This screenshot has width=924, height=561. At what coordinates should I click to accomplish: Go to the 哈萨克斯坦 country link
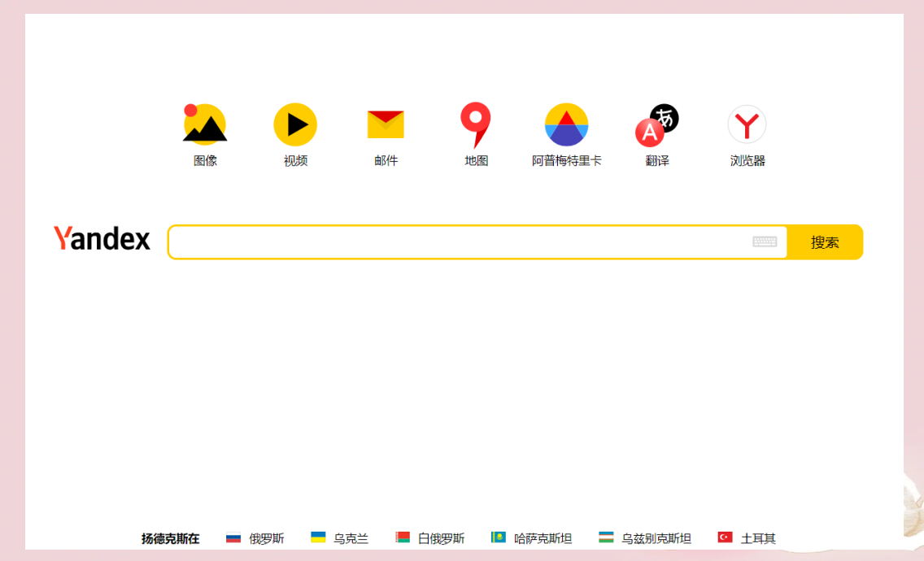point(543,538)
